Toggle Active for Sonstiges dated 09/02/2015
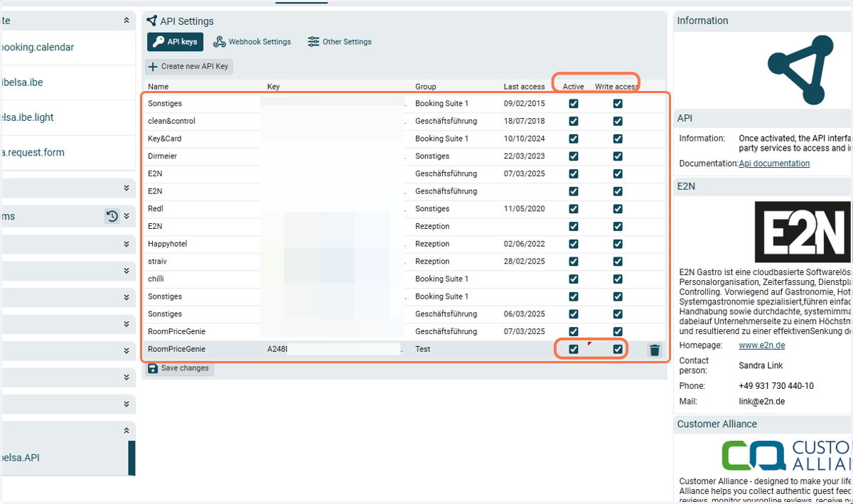This screenshot has height=504, width=853. click(x=574, y=104)
